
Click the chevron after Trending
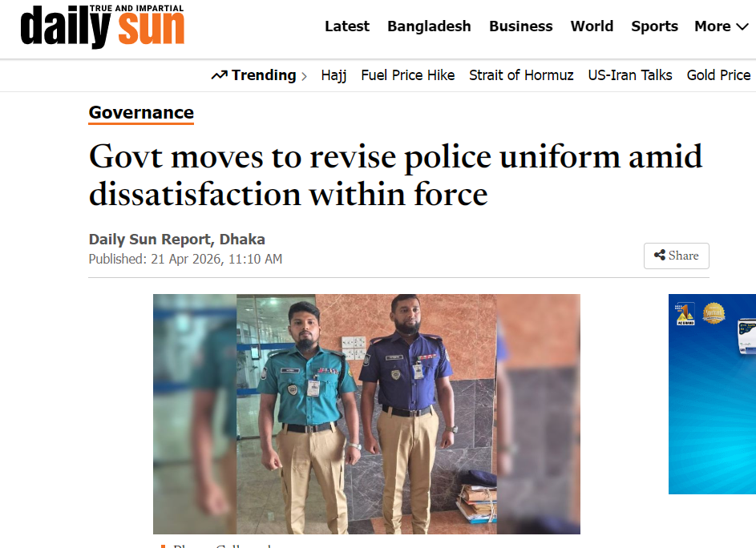pyautogui.click(x=304, y=76)
